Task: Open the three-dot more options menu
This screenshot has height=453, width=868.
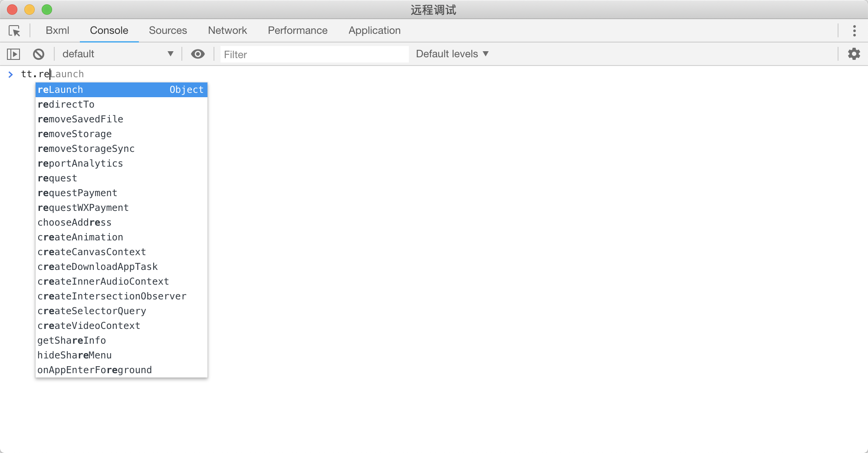Action: (854, 31)
